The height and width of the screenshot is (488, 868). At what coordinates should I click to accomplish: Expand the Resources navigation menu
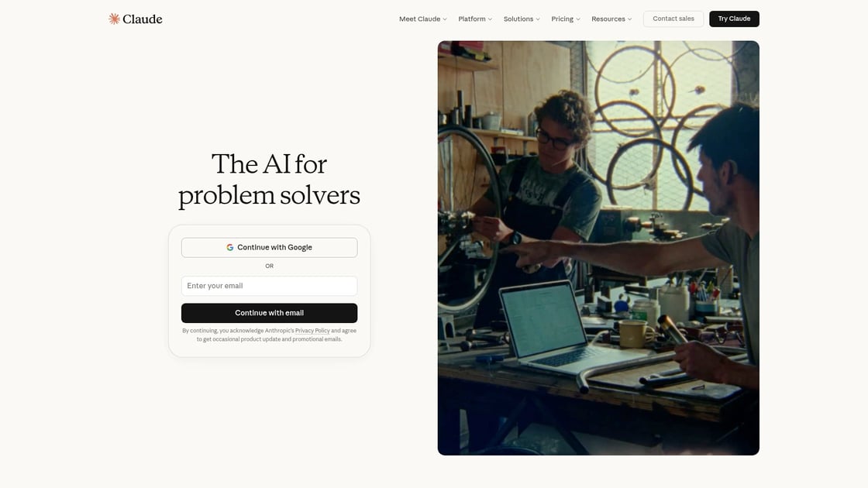611,19
